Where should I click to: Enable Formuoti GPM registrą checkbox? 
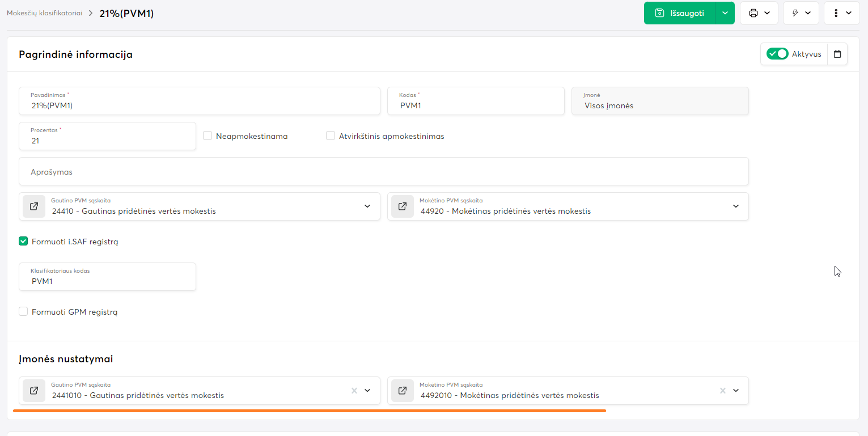(23, 312)
